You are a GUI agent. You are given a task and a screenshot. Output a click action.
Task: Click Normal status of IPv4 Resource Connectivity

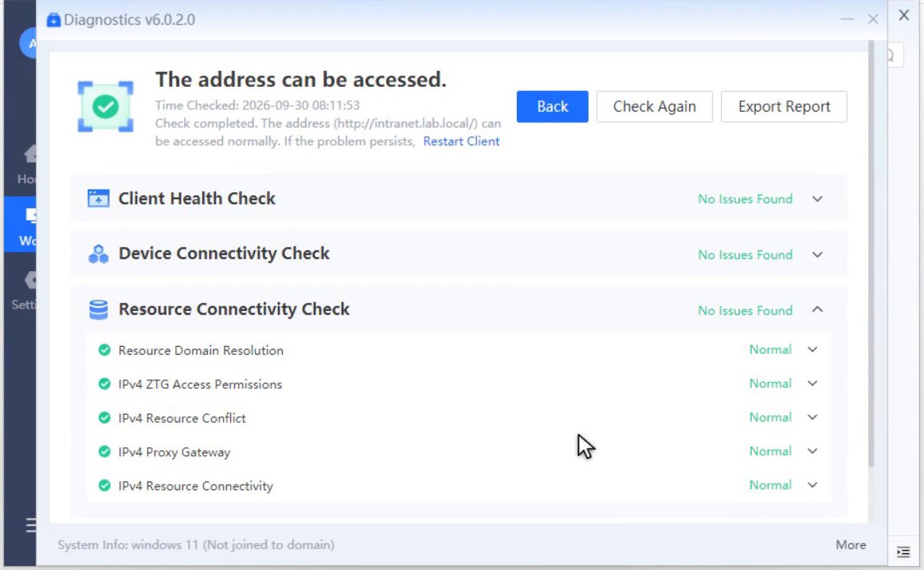(x=770, y=485)
